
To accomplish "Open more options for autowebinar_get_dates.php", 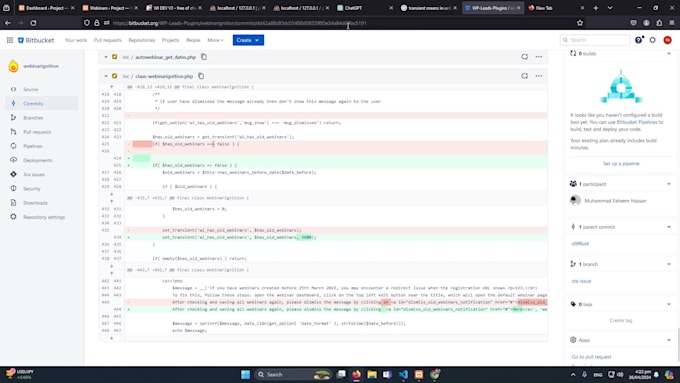I will (539, 57).
